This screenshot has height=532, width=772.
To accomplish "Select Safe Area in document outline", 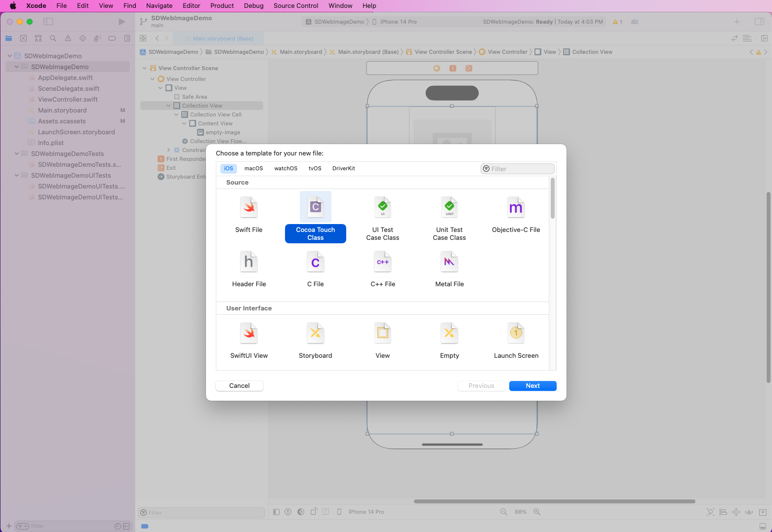I will (x=195, y=97).
